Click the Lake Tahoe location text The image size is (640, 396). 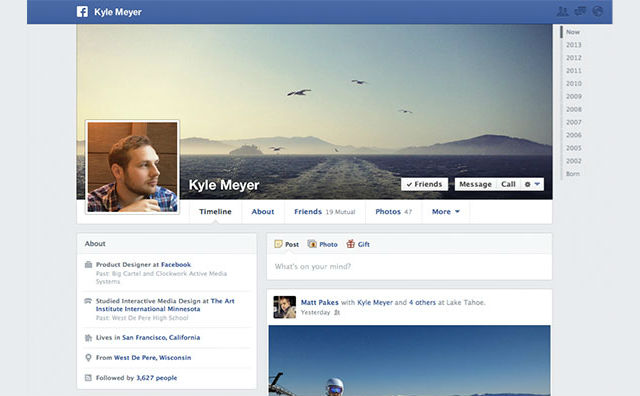(465, 303)
